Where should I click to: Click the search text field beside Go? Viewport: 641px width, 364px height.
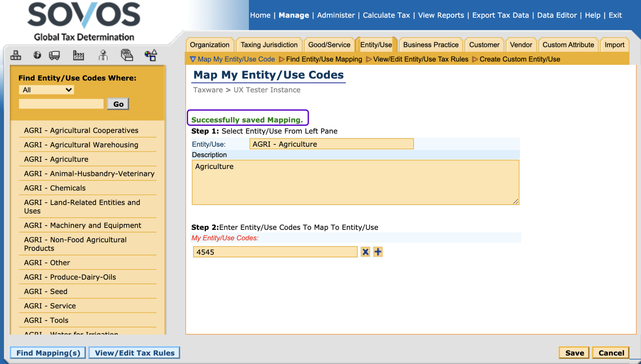(61, 104)
